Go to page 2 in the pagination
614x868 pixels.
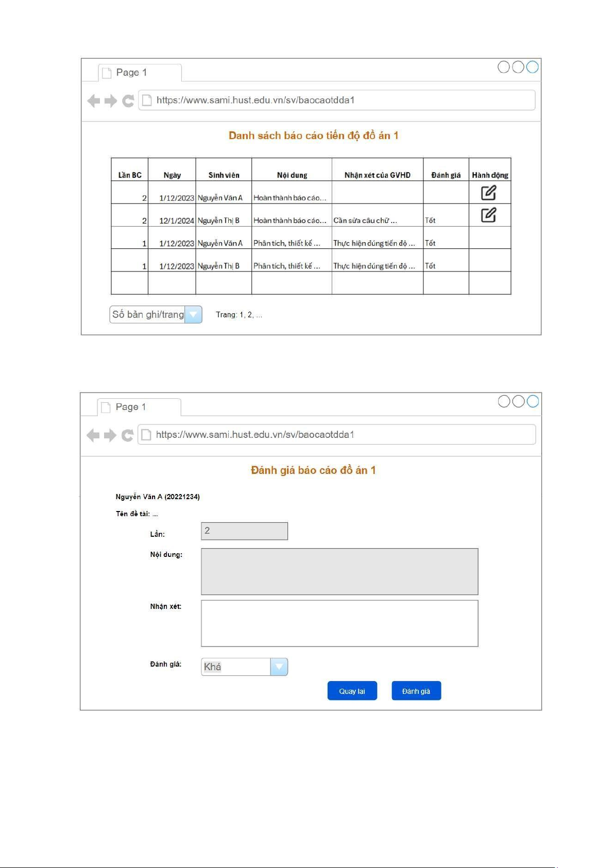pos(250,315)
